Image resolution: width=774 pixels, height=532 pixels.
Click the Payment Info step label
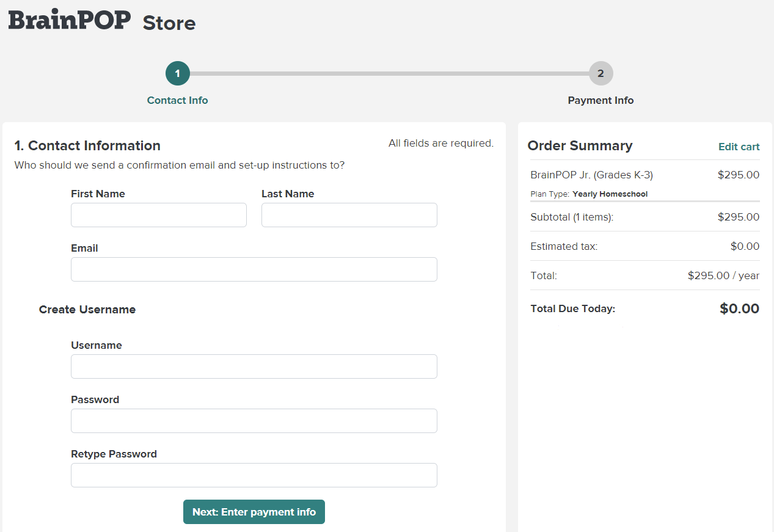[x=601, y=100]
